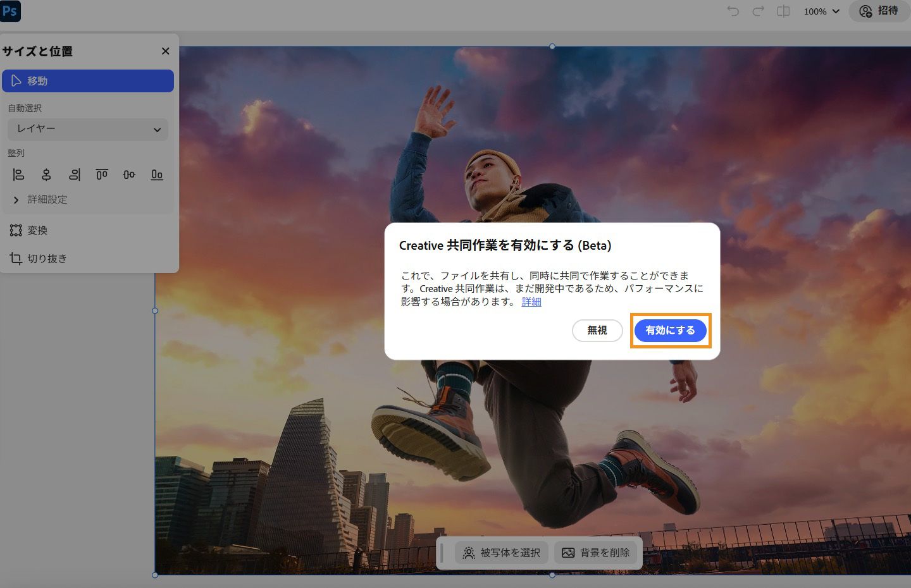Align layers to right edges
Viewport: 911px width, 588px height.
click(x=74, y=175)
